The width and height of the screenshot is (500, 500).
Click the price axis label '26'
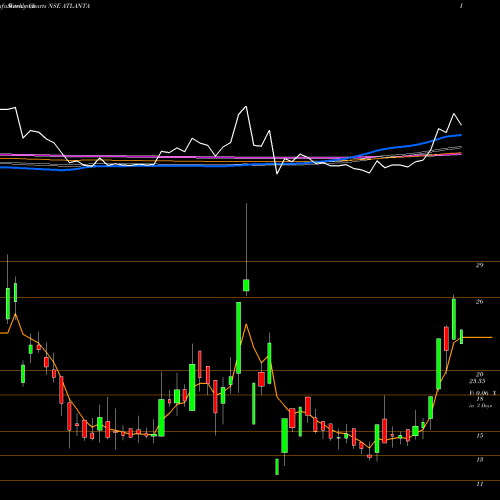click(x=479, y=302)
